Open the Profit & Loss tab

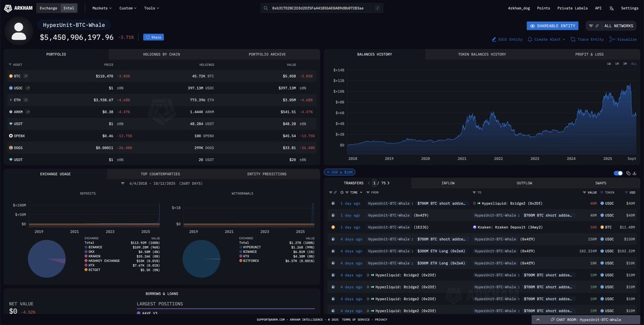coord(589,54)
